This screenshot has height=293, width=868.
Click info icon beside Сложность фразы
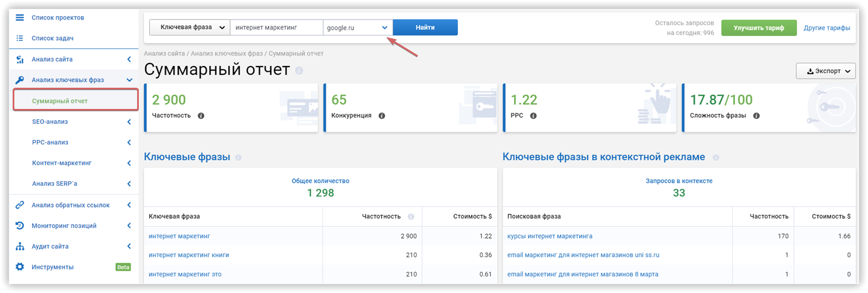[756, 116]
